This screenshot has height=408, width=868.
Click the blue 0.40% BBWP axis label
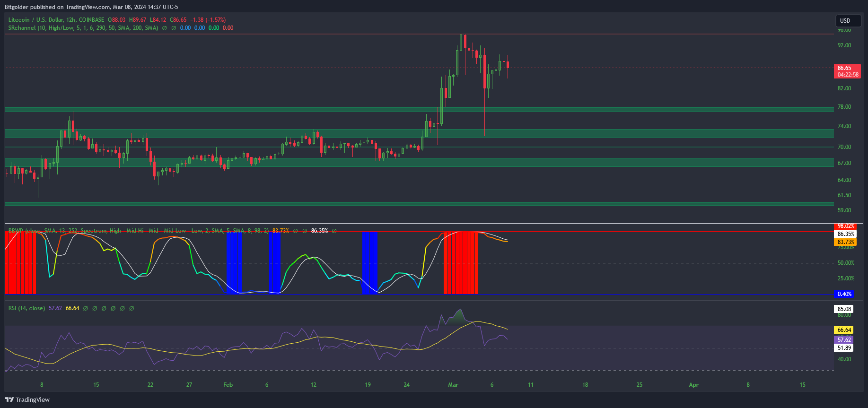(844, 294)
